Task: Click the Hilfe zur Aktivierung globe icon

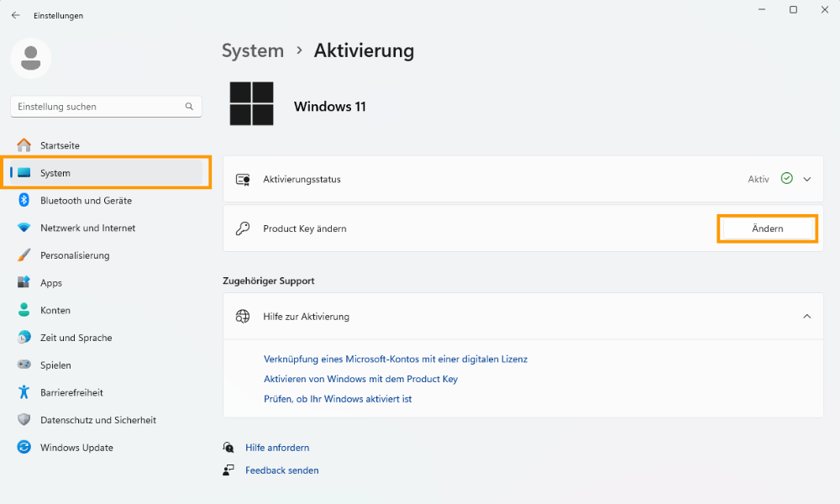Action: (243, 317)
